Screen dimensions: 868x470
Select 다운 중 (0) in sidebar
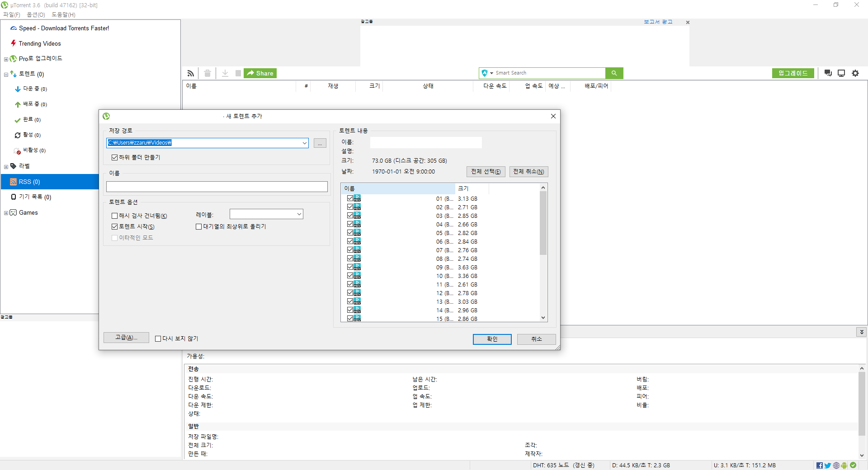pyautogui.click(x=35, y=89)
